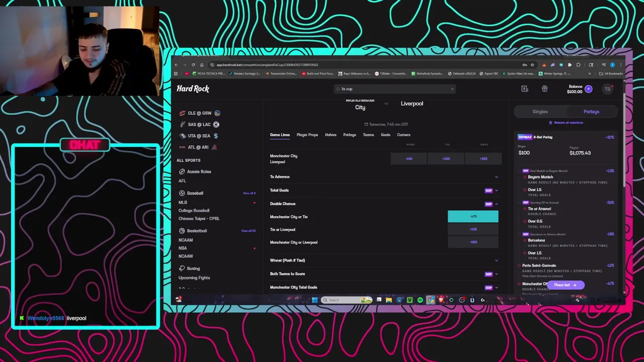Bookmark this page with the star icon
644x362 pixels.
pos(532,65)
